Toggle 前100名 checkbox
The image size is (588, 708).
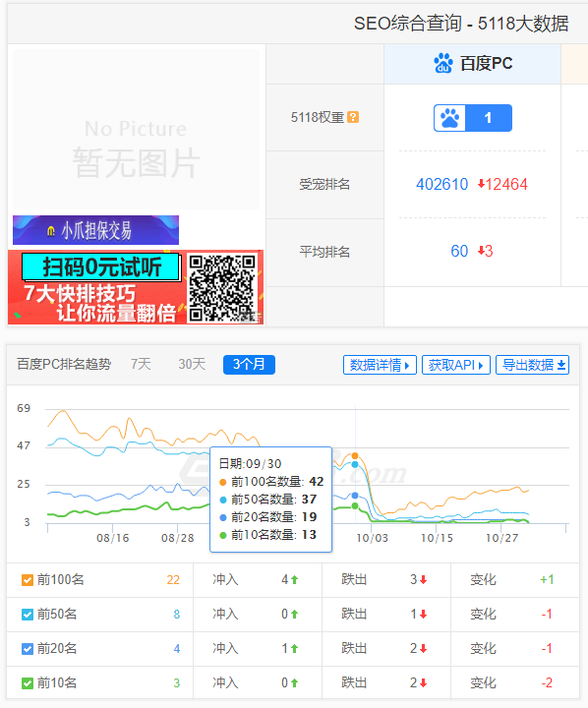[28, 580]
